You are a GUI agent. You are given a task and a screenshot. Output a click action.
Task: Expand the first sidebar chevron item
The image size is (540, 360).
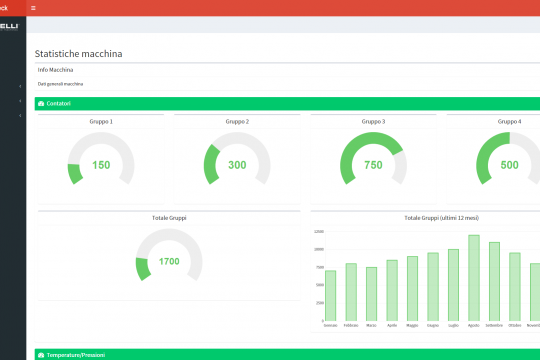(20, 86)
